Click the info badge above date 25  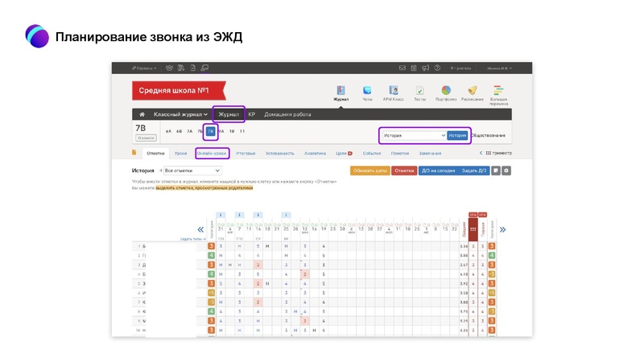pos(287,215)
